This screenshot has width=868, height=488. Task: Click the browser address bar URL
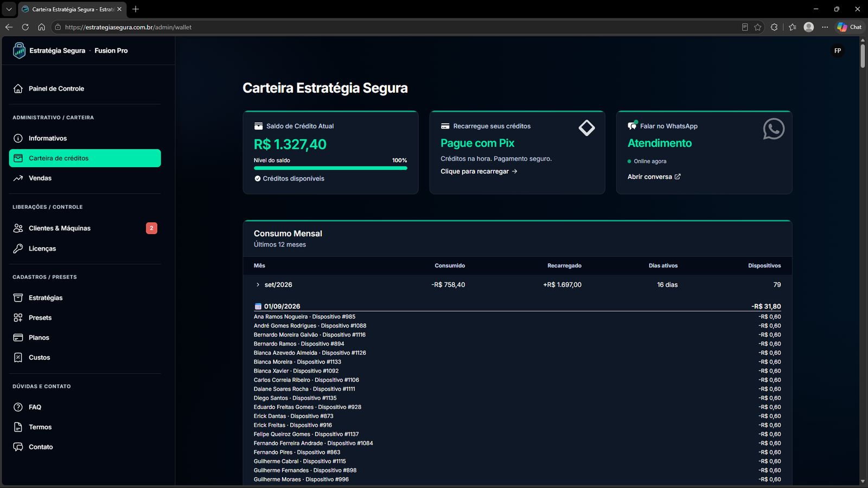pos(128,27)
